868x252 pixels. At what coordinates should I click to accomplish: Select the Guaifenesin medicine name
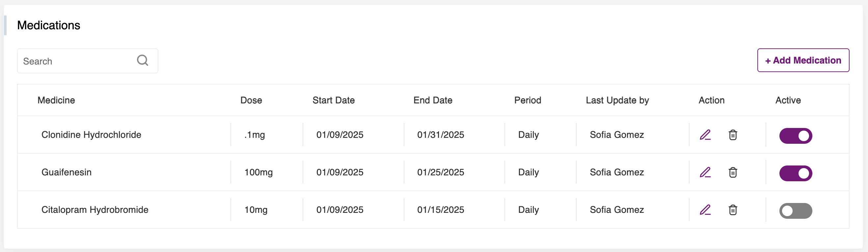67,172
